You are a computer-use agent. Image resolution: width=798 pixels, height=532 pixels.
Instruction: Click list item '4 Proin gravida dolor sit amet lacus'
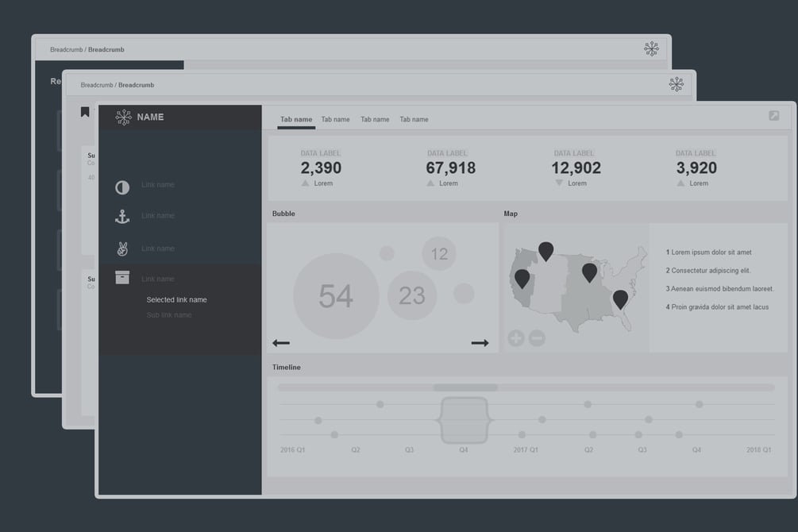coord(717,307)
